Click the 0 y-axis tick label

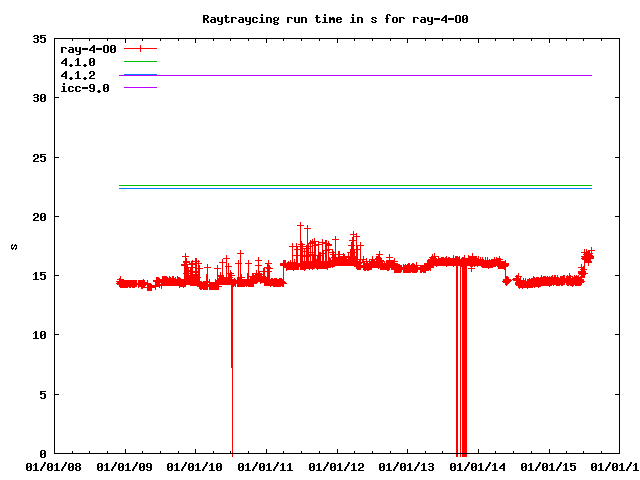pyautogui.click(x=44, y=454)
